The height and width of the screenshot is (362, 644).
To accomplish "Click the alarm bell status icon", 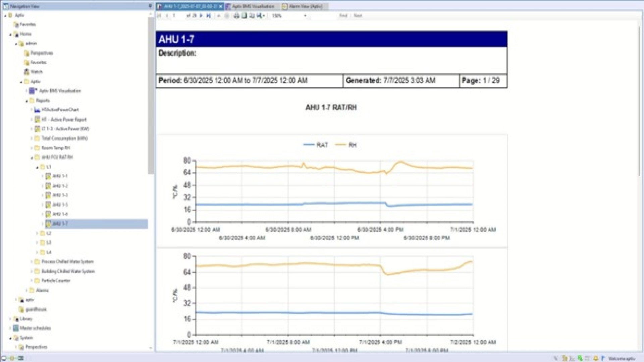I will [x=596, y=358].
